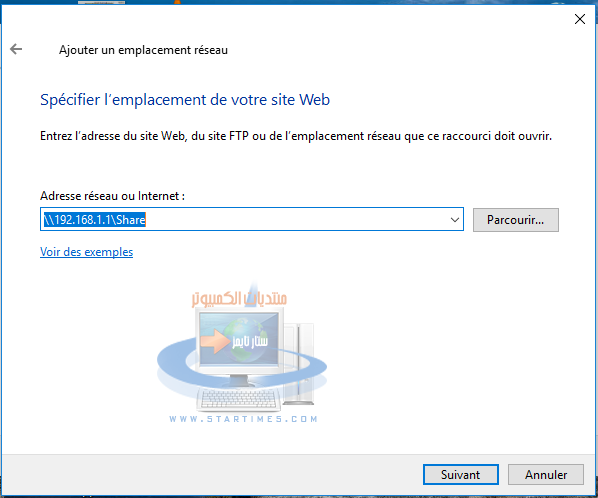
Task: Click the Ajouter un emplacement réseau title
Action: [x=143, y=50]
